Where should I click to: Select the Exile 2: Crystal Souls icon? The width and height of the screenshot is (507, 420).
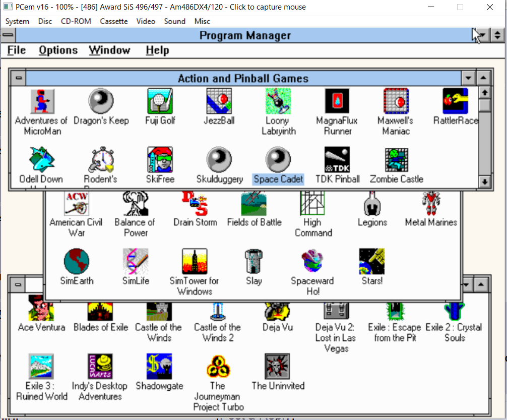[454, 312]
